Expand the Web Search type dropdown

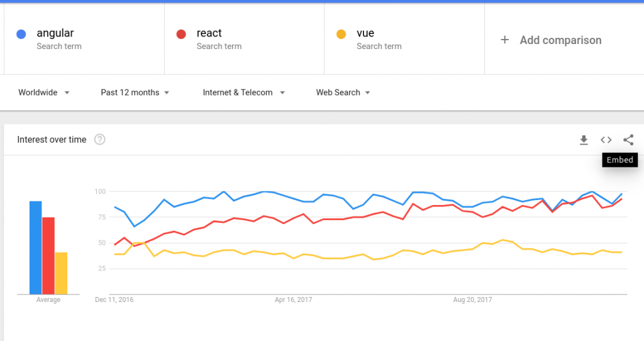(x=343, y=92)
